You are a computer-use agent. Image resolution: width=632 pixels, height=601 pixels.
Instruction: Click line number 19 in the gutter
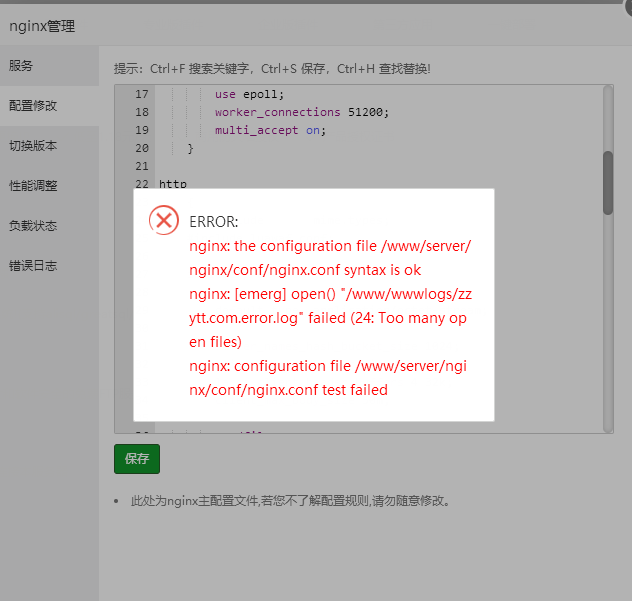[x=141, y=130]
